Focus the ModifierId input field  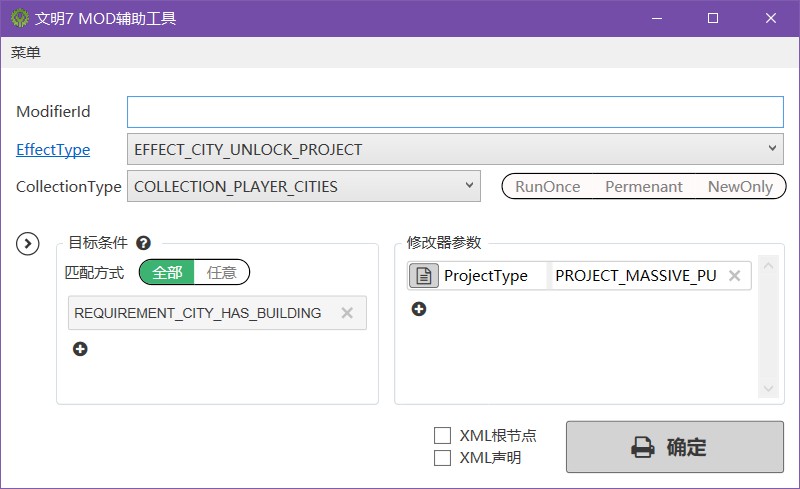455,112
